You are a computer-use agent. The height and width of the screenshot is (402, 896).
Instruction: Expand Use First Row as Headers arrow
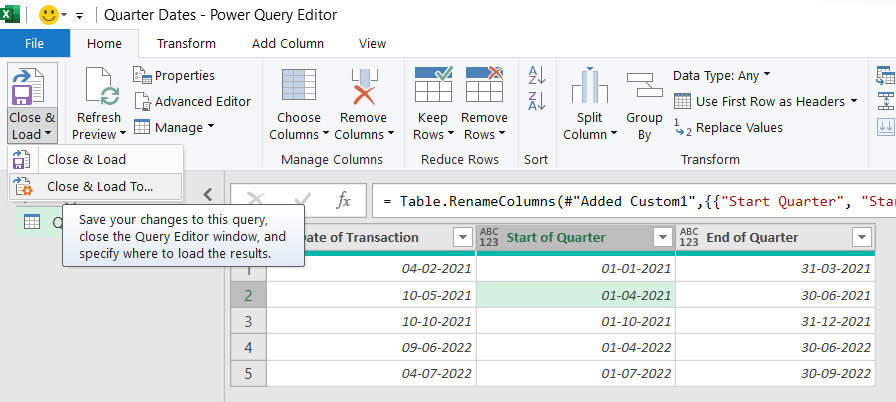coord(854,101)
